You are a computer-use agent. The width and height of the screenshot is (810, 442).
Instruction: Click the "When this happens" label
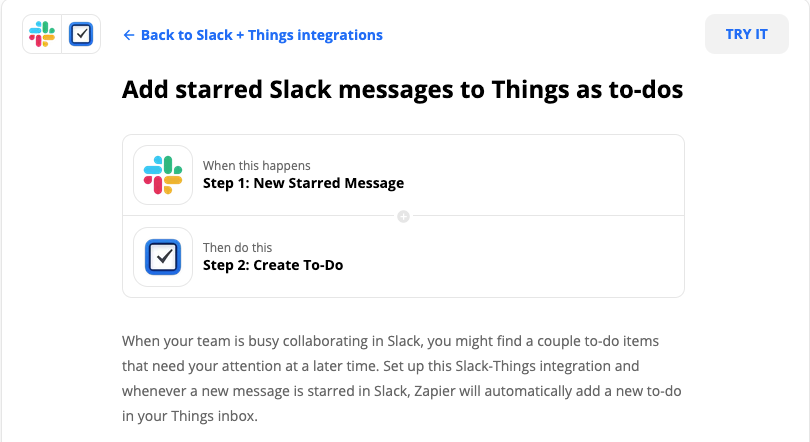tap(256, 165)
